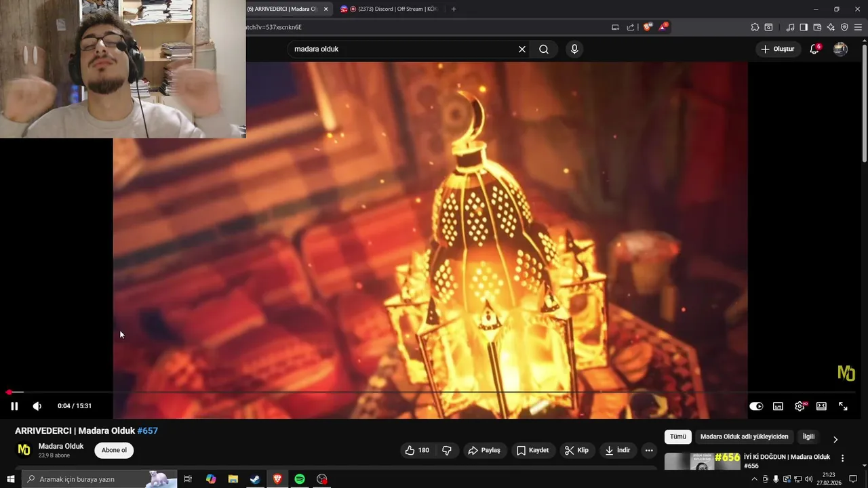This screenshot has height=488, width=868.
Task: Switch to the ARRIVEDERCI YouTube tab
Action: point(281,9)
